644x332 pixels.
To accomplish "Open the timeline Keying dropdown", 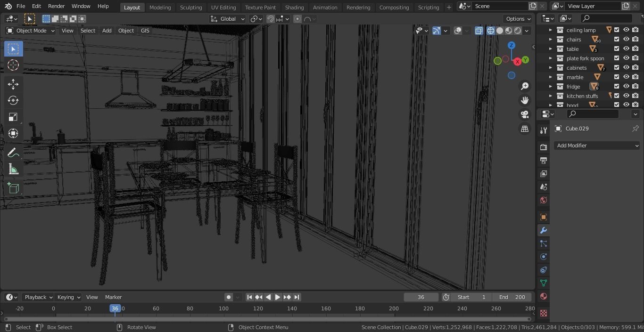I will 68,297.
